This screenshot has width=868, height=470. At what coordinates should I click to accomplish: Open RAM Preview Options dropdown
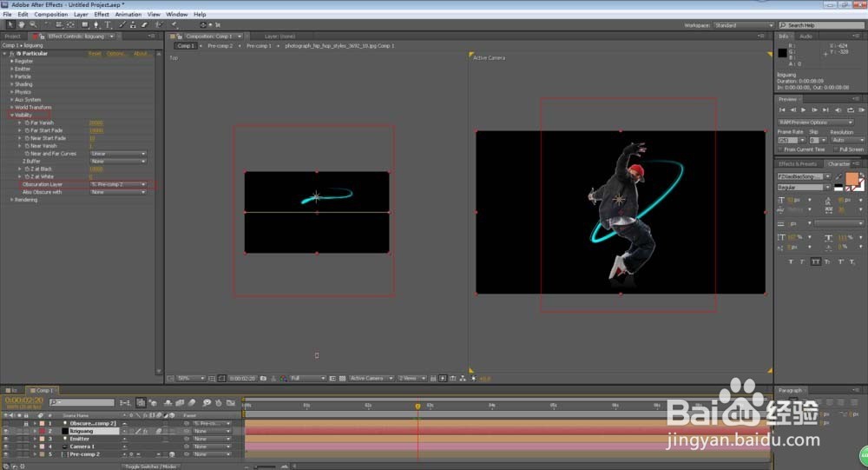815,122
